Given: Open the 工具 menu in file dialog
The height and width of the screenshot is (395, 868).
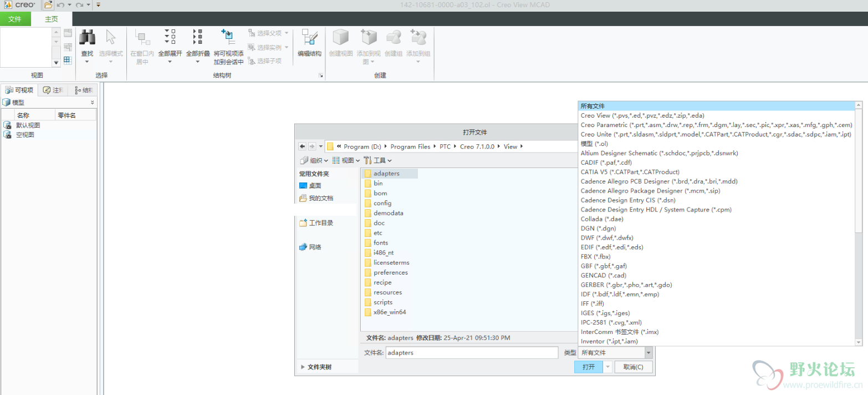Looking at the screenshot, I should point(377,160).
